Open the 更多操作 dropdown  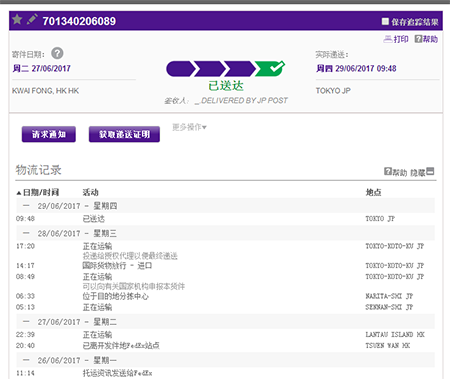(x=189, y=127)
